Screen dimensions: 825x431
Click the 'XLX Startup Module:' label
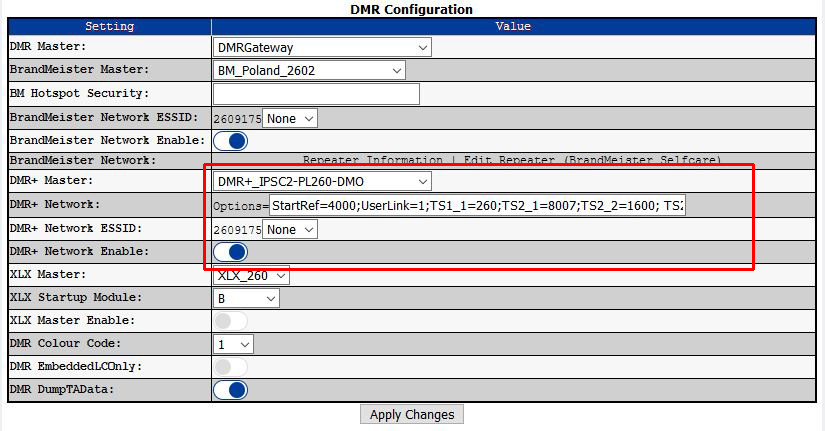[x=76, y=297]
